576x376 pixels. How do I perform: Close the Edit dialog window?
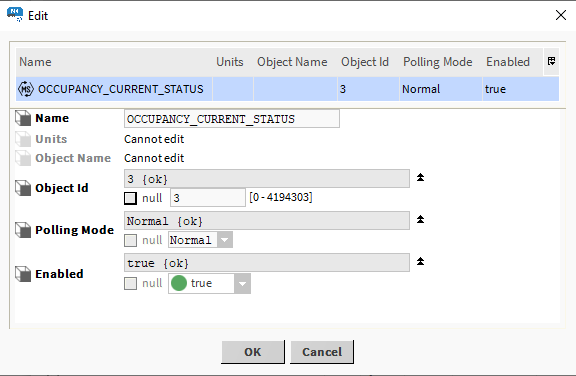point(561,15)
